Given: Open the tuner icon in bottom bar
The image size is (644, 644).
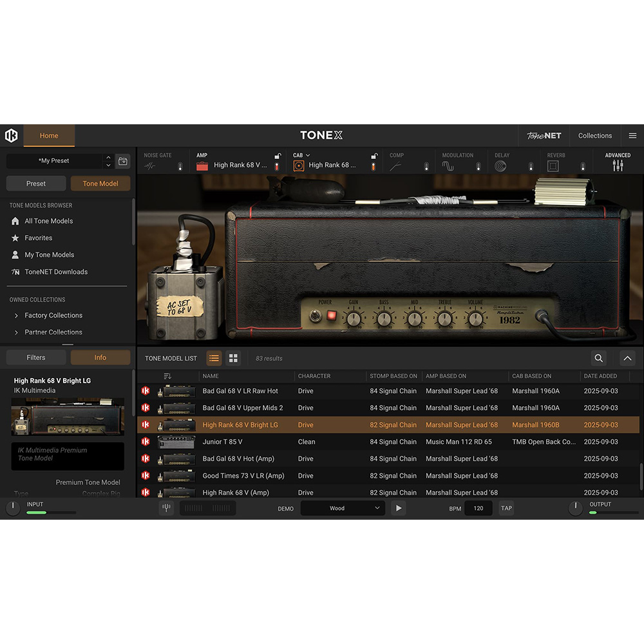Looking at the screenshot, I should (166, 508).
